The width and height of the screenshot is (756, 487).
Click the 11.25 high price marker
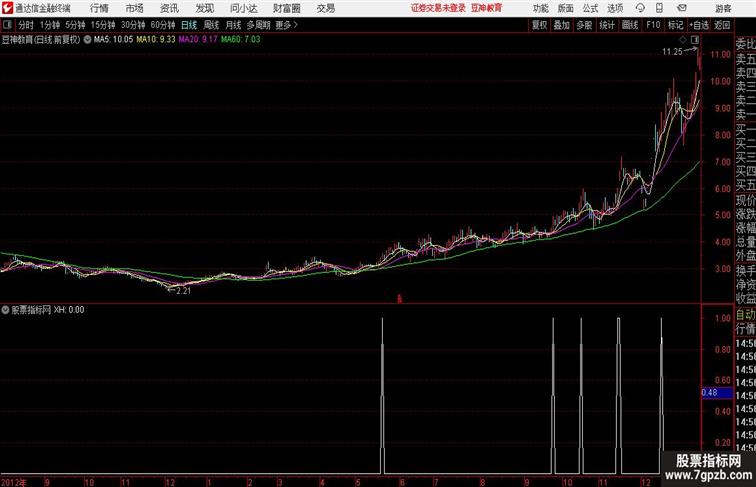pyautogui.click(x=672, y=52)
